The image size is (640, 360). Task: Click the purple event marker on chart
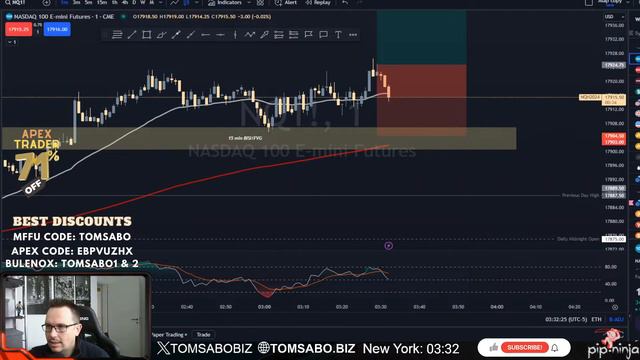pos(389,246)
